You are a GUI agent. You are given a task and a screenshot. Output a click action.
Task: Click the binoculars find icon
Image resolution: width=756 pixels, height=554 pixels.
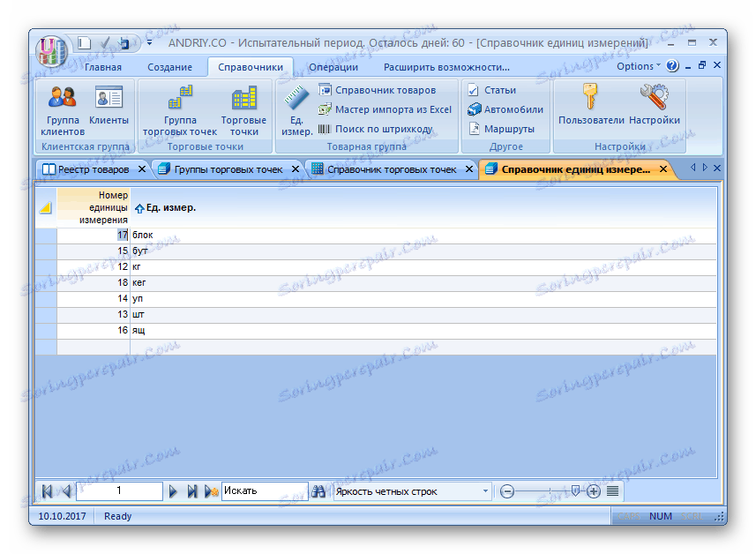click(318, 491)
